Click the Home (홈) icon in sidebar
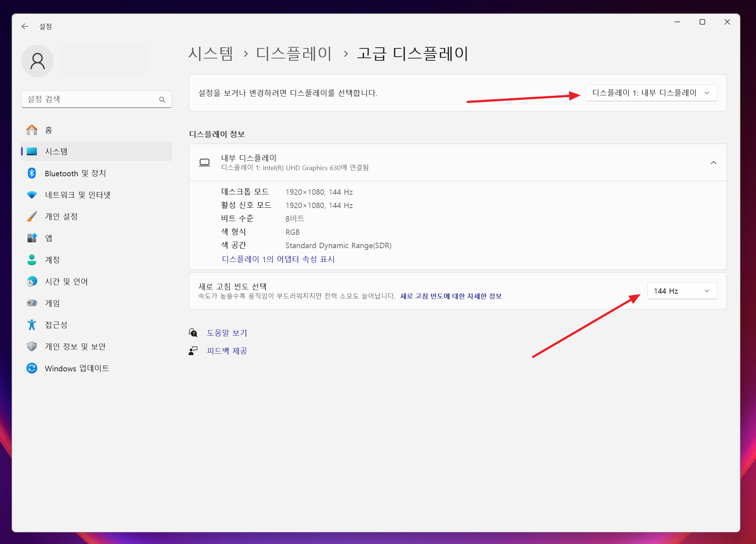Screen dimensions: 756x544 coord(32,130)
